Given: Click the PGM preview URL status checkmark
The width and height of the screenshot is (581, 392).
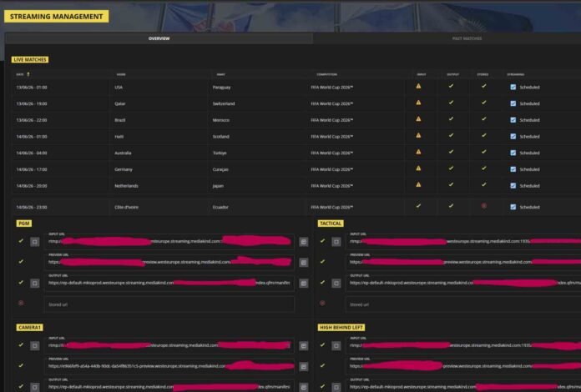Looking at the screenshot, I should (21, 261).
